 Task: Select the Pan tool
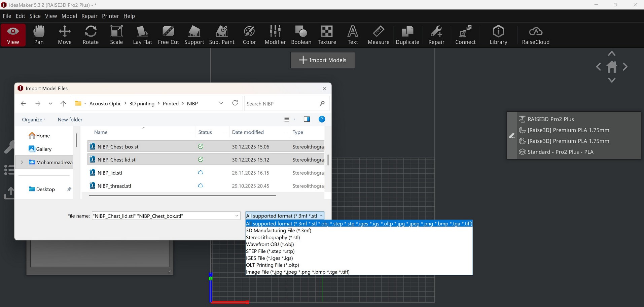point(39,35)
